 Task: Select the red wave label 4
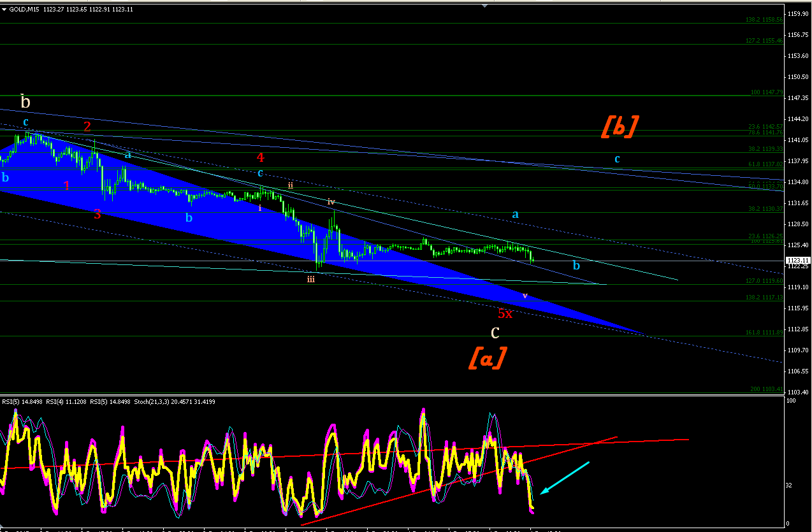click(x=260, y=157)
